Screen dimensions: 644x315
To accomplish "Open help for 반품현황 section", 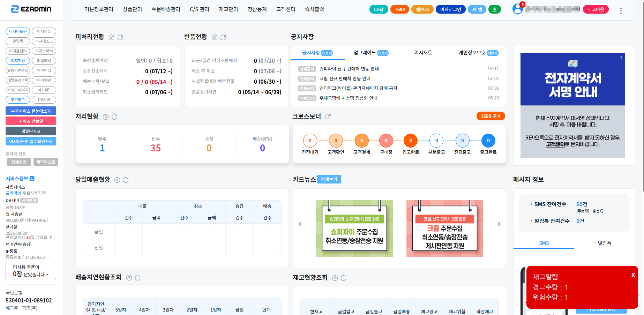I will pos(215,37).
